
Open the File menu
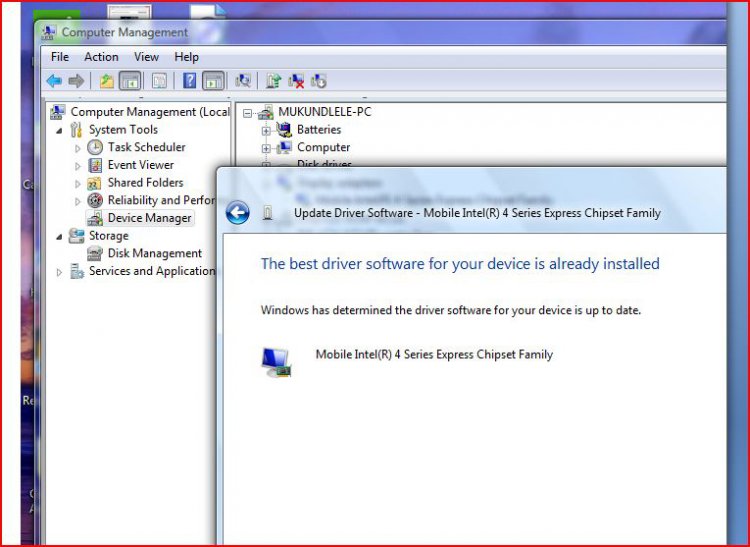tap(60, 57)
